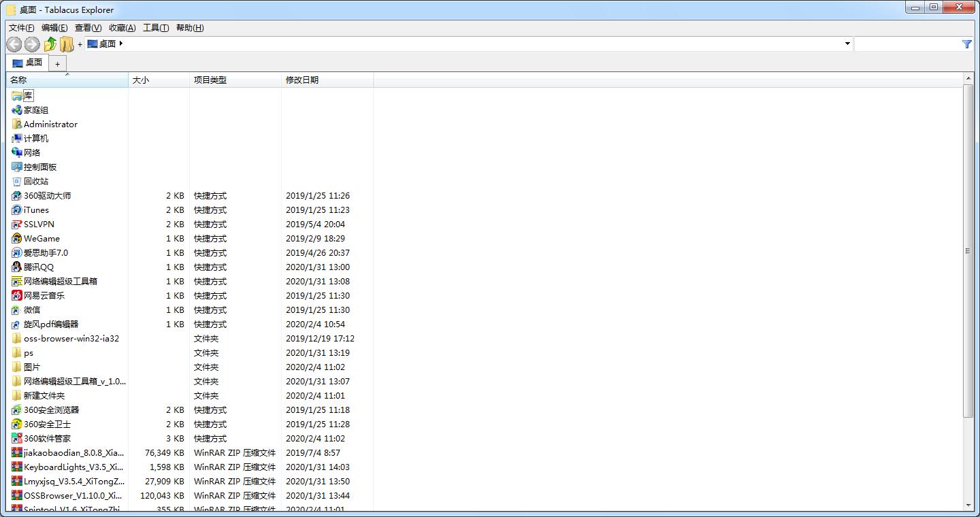The width and height of the screenshot is (980, 517).
Task: Select the iTunes shortcut icon
Action: click(x=17, y=210)
